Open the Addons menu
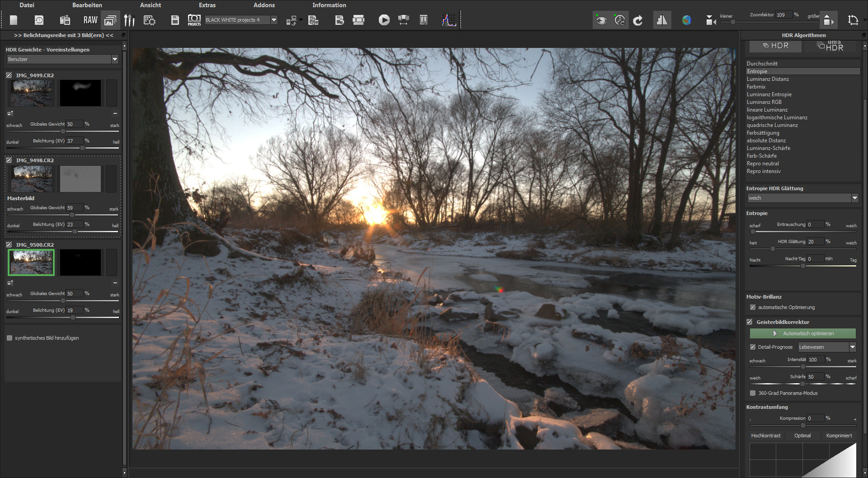Screen dimensions: 868x478 pos(264,5)
